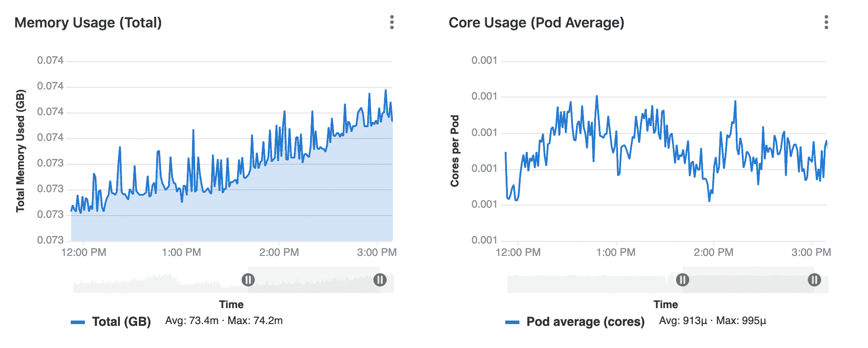
Task: Click the Core Usage (Pod Average) title
Action: (x=536, y=23)
